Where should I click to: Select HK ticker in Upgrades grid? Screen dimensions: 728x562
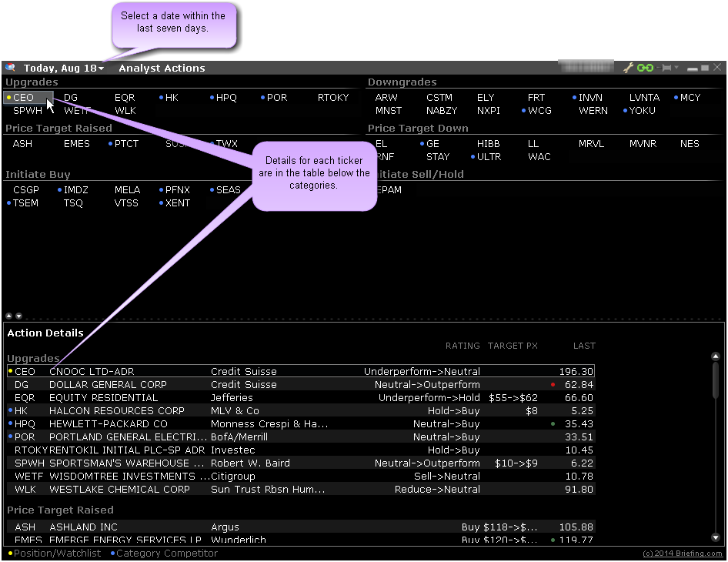(x=172, y=98)
